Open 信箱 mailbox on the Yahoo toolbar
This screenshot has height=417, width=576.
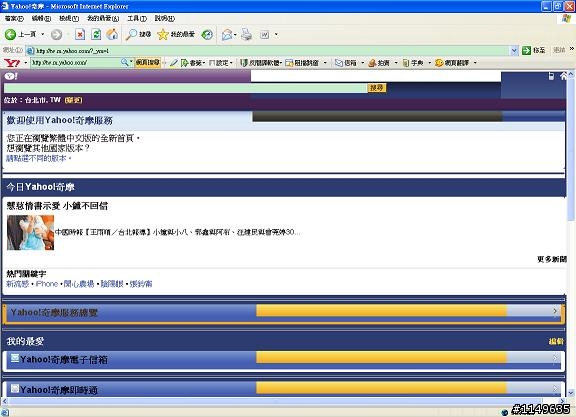tap(346, 63)
